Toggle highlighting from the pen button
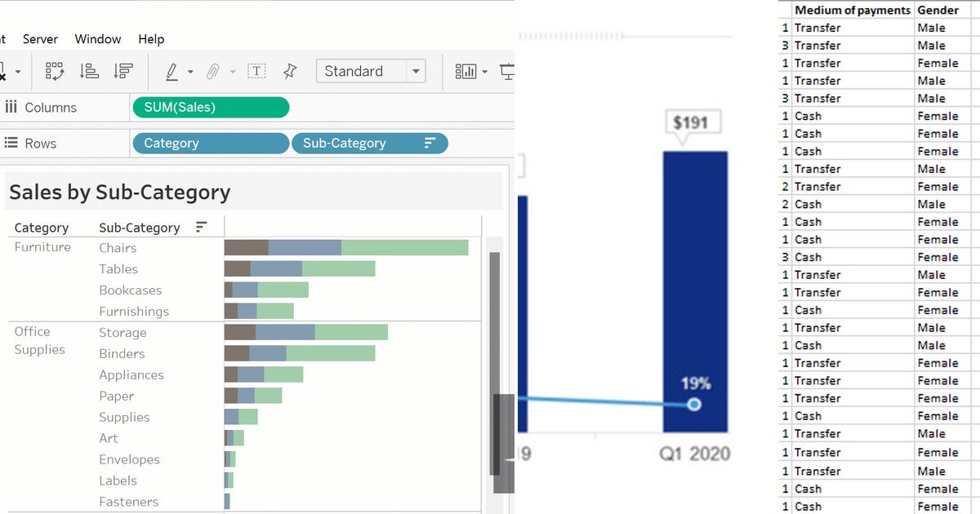The width and height of the screenshot is (980, 514). (172, 71)
